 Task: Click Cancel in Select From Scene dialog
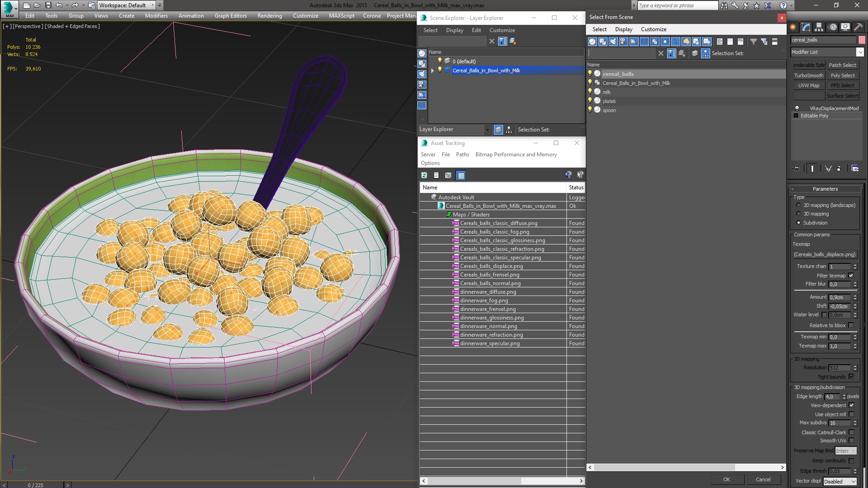(x=763, y=479)
